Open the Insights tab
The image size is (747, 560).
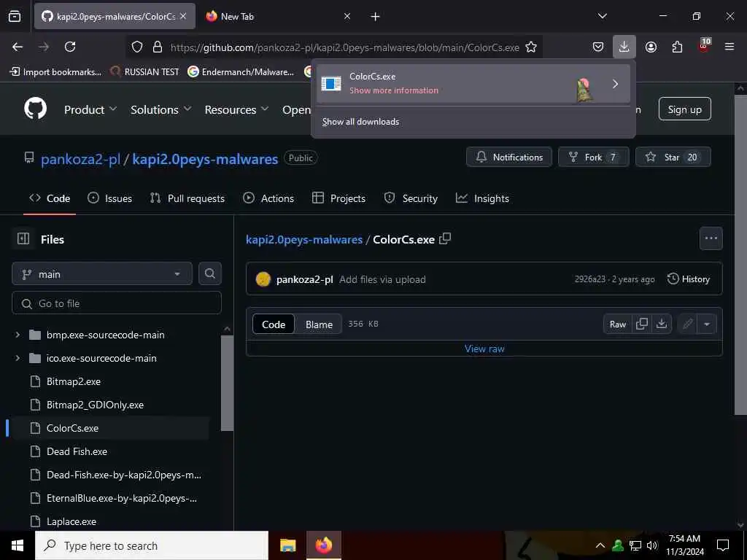point(482,198)
